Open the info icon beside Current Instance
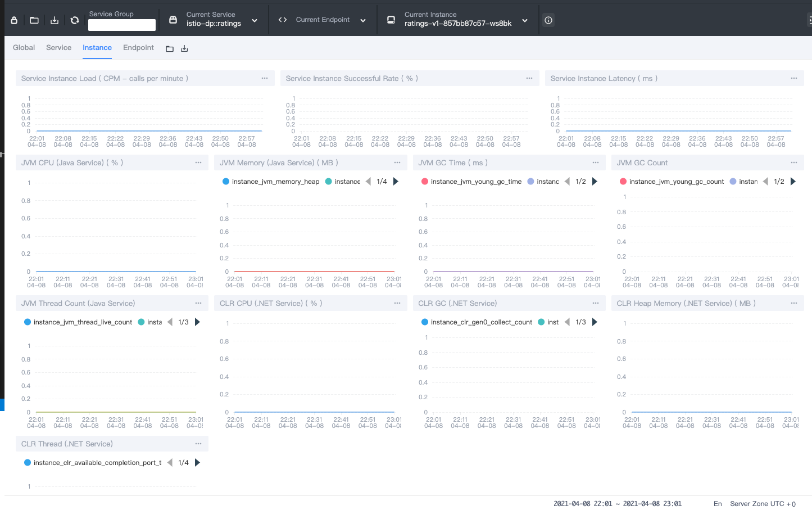812x510 pixels. click(x=548, y=20)
